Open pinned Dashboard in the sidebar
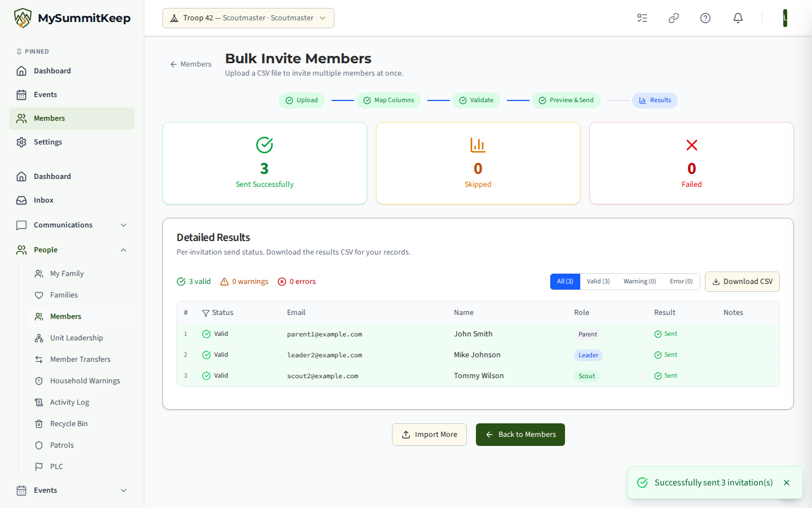 tap(72, 71)
